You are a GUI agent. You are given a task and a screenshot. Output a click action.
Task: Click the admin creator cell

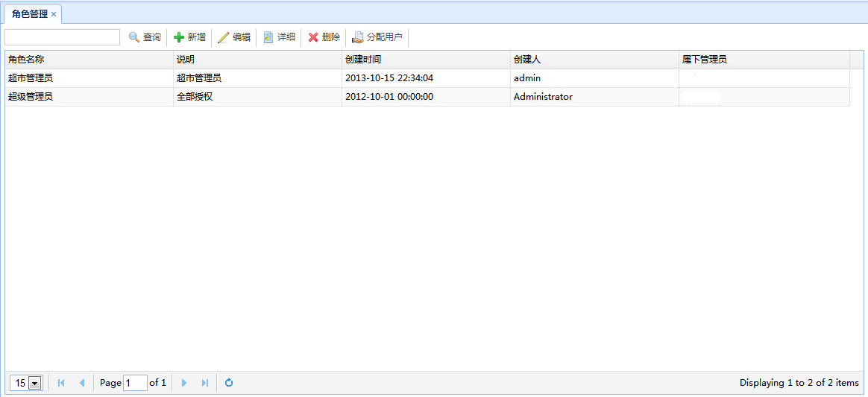(594, 78)
